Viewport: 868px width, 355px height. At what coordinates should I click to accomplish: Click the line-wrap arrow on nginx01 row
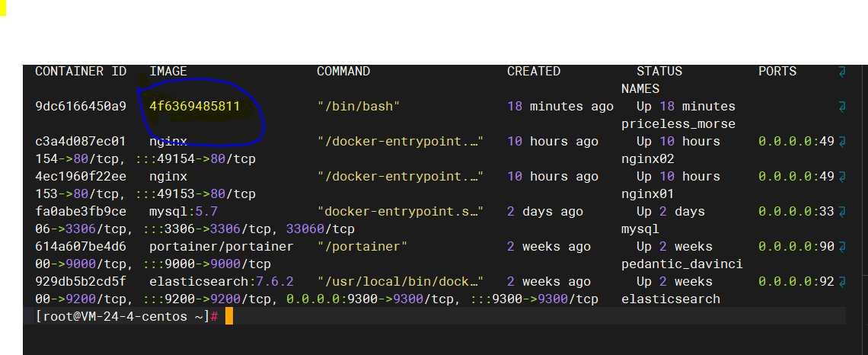pyautogui.click(x=842, y=177)
